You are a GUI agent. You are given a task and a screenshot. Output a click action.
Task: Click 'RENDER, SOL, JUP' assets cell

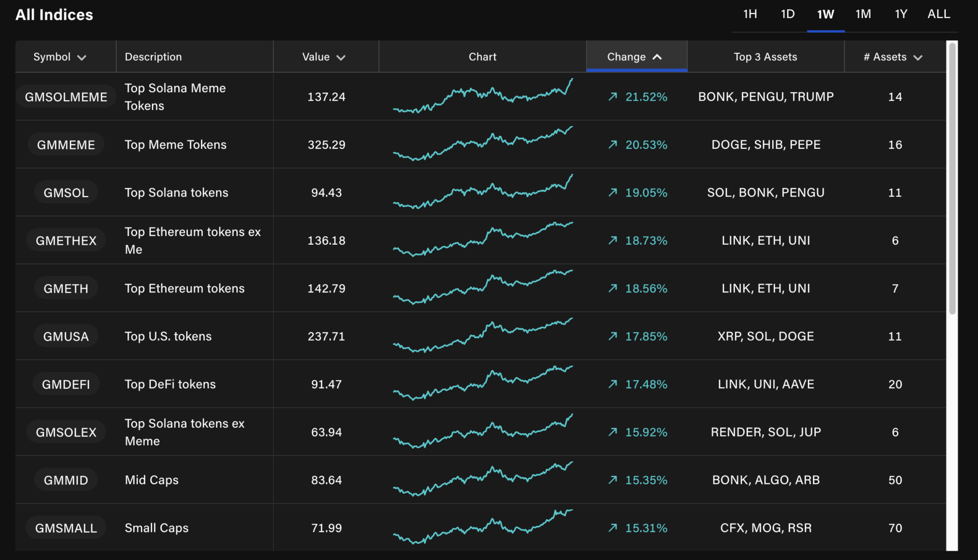766,432
